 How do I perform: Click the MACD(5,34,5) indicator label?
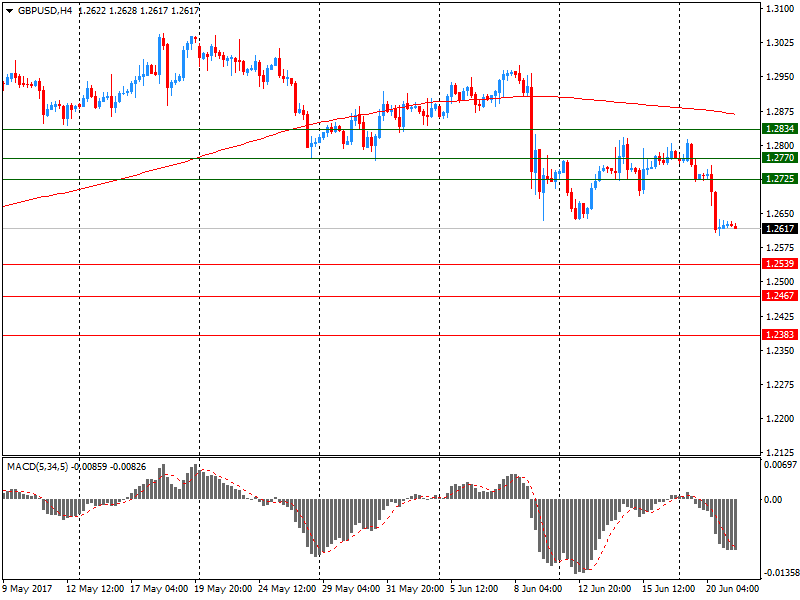pos(37,467)
